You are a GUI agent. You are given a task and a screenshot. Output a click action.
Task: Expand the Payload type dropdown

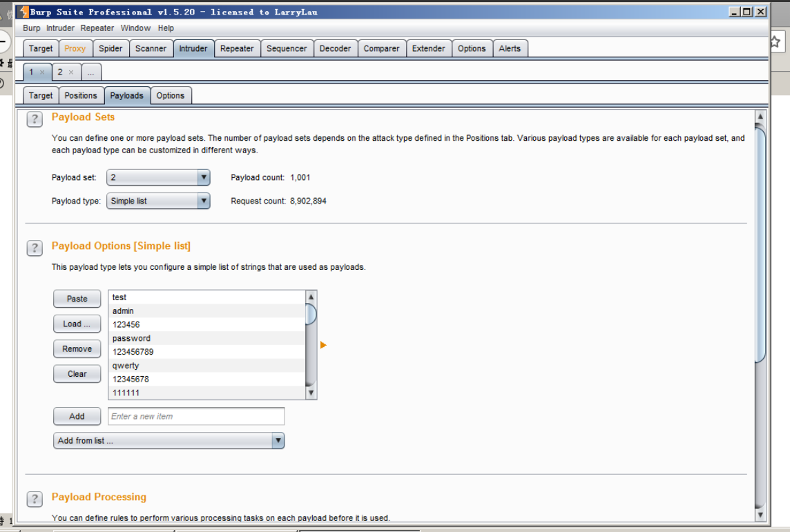(x=203, y=201)
